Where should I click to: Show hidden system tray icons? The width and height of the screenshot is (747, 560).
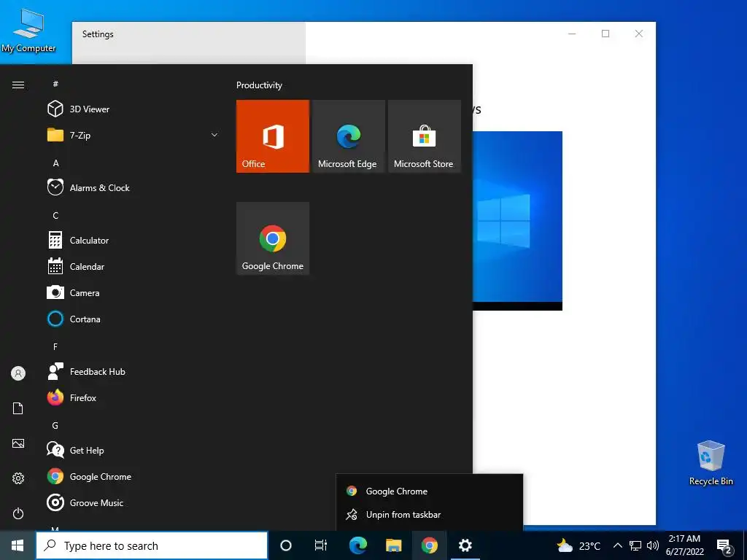pyautogui.click(x=617, y=545)
